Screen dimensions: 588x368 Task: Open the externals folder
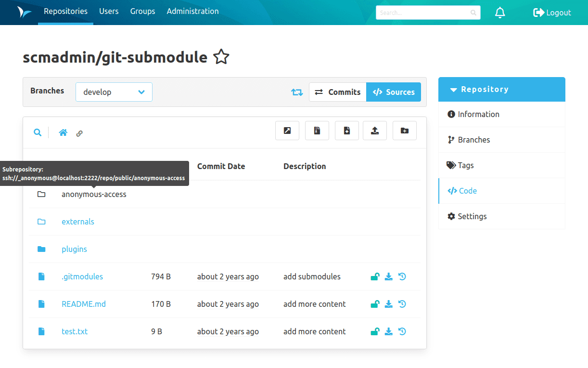(77, 222)
